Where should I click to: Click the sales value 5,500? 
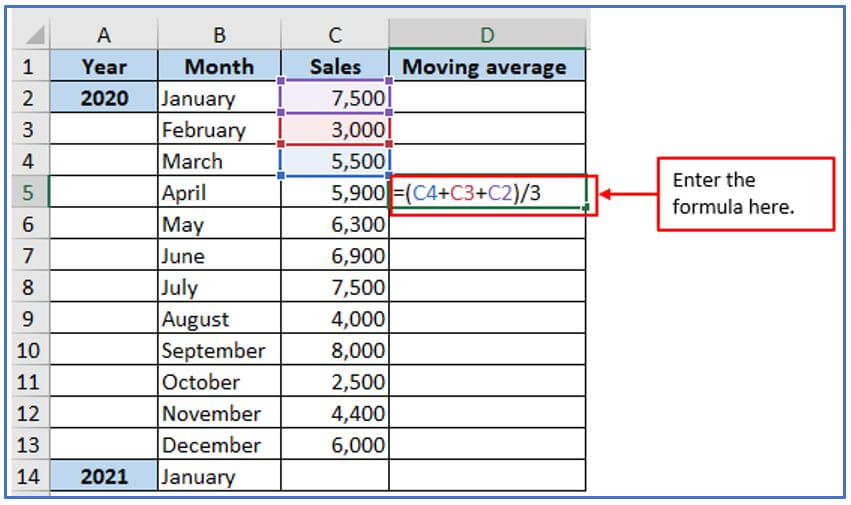click(335, 161)
